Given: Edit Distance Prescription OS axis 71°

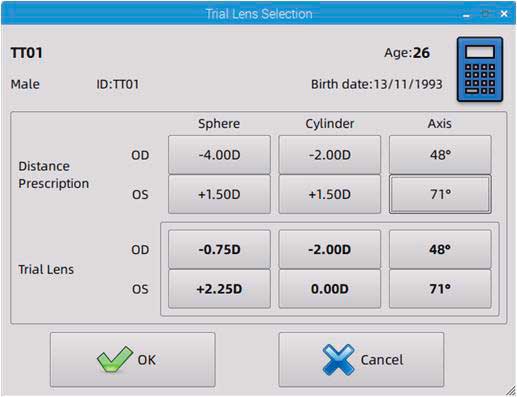Looking at the screenshot, I should [440, 194].
